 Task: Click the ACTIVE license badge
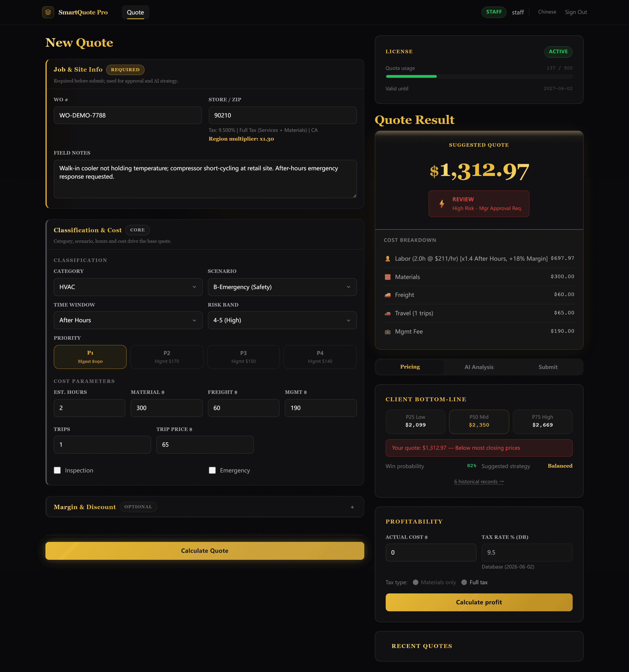point(558,52)
